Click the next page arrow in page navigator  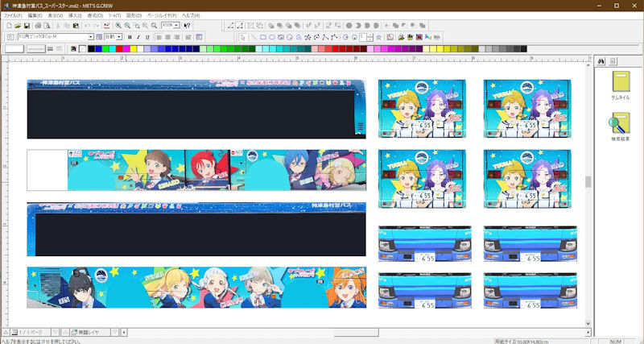[55, 332]
